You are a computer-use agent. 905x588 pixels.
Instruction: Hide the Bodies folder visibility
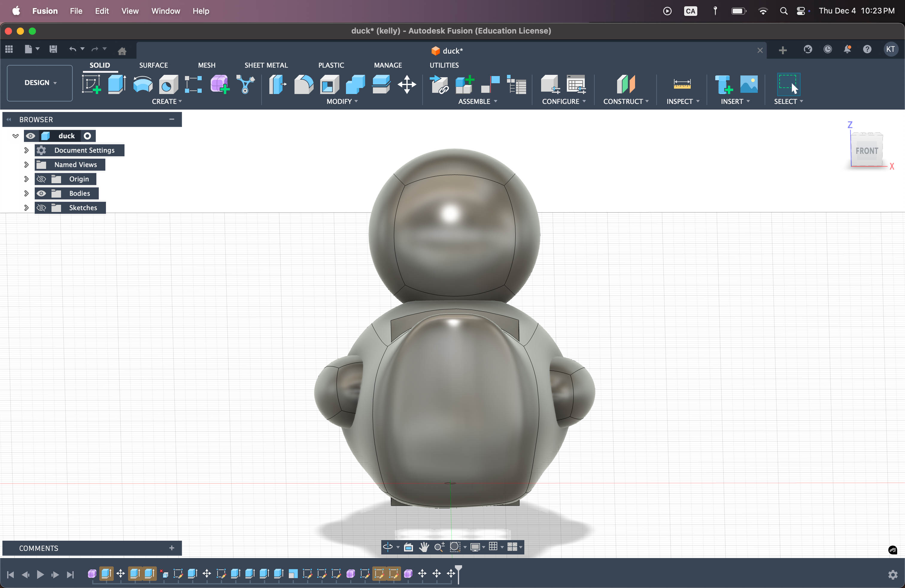click(41, 193)
